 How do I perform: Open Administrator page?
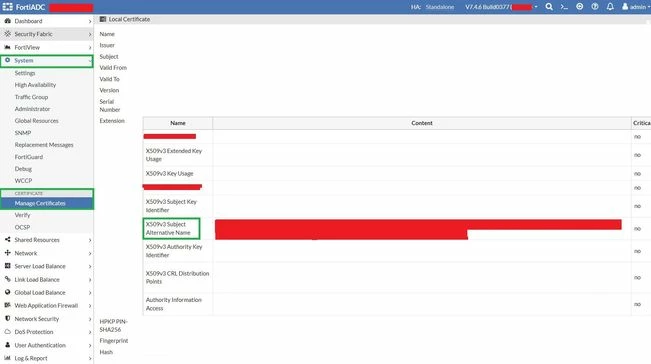coord(32,109)
